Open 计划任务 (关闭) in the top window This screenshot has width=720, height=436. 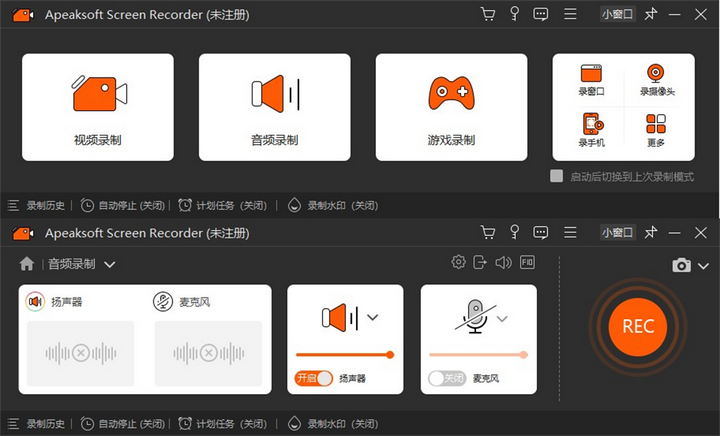click(223, 206)
